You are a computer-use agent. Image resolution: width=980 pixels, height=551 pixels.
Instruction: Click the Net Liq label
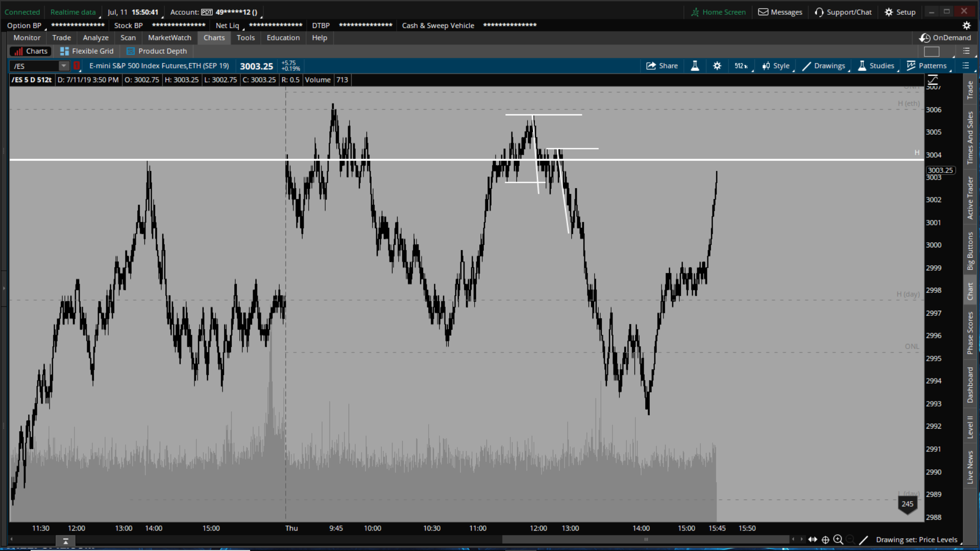coord(227,26)
